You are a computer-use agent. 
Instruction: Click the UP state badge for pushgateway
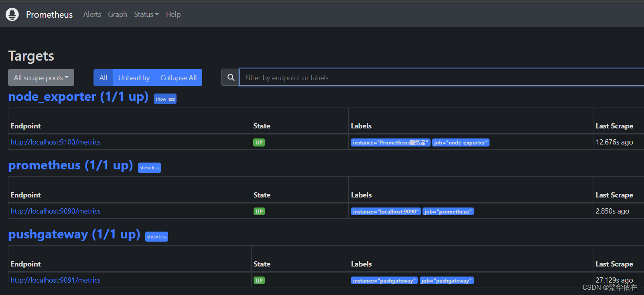[259, 281]
